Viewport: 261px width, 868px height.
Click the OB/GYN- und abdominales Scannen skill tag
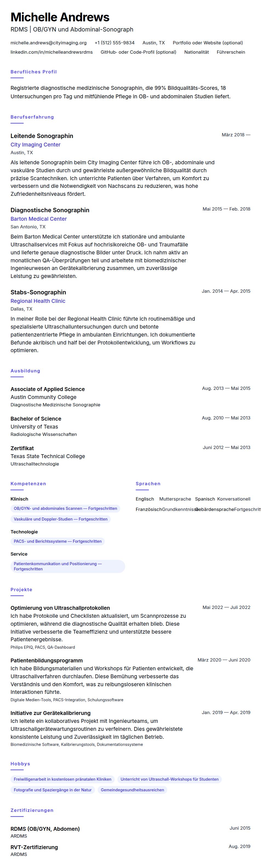point(65,508)
